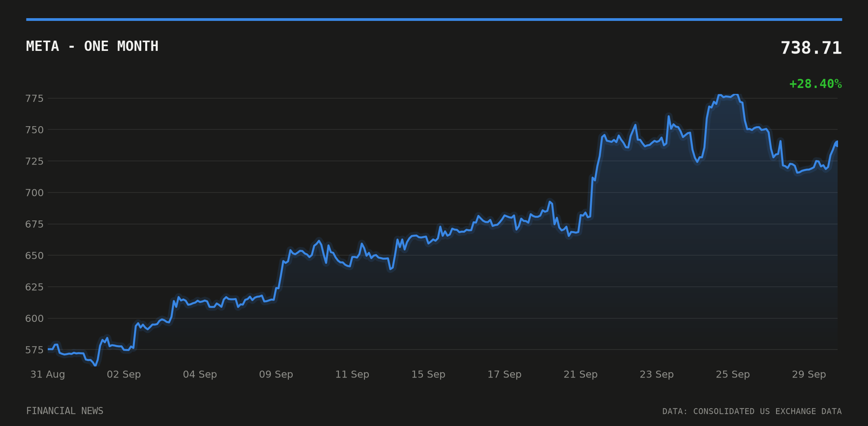Click the 650 y-axis label

[34, 256]
